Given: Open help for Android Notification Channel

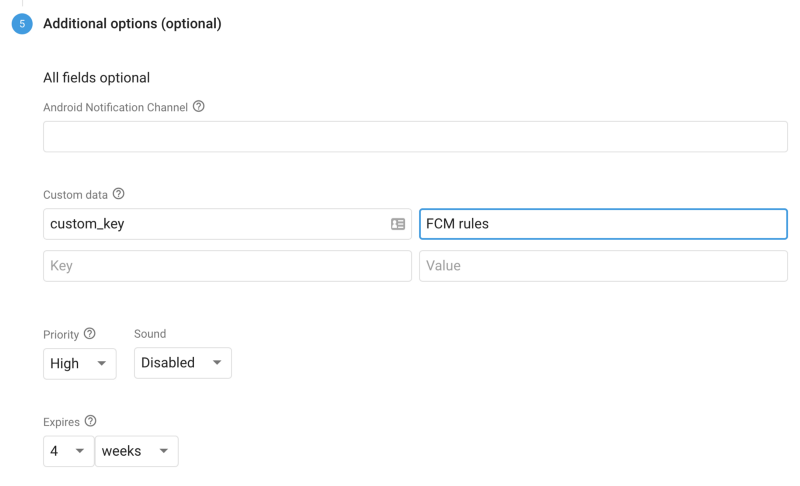Looking at the screenshot, I should (x=198, y=107).
